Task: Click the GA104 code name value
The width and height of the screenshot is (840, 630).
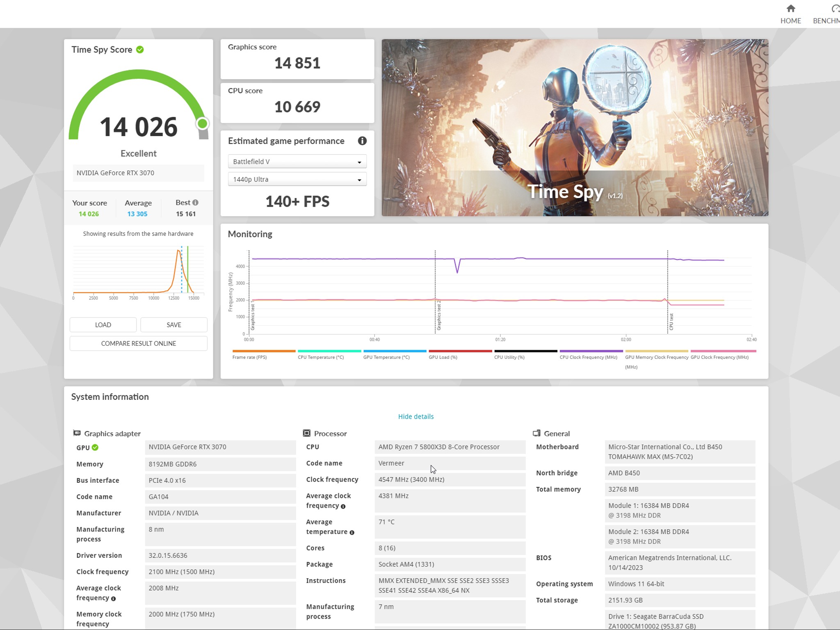Action: pyautogui.click(x=220, y=497)
